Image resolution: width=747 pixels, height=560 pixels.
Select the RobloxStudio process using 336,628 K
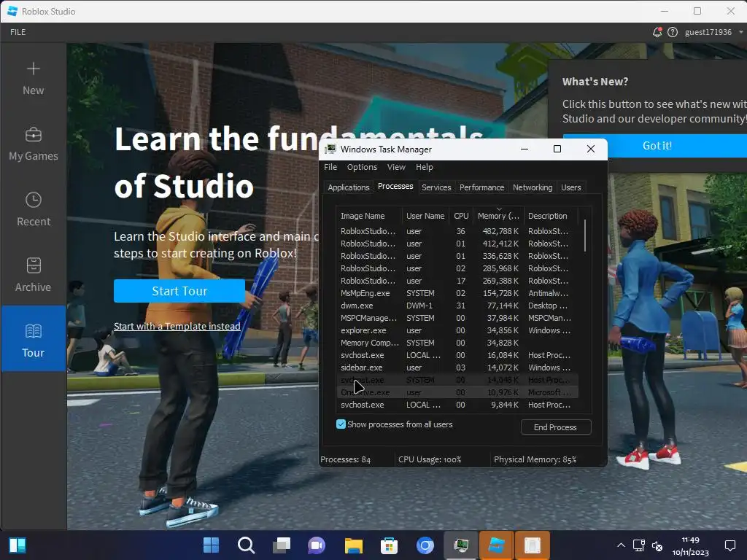457,256
